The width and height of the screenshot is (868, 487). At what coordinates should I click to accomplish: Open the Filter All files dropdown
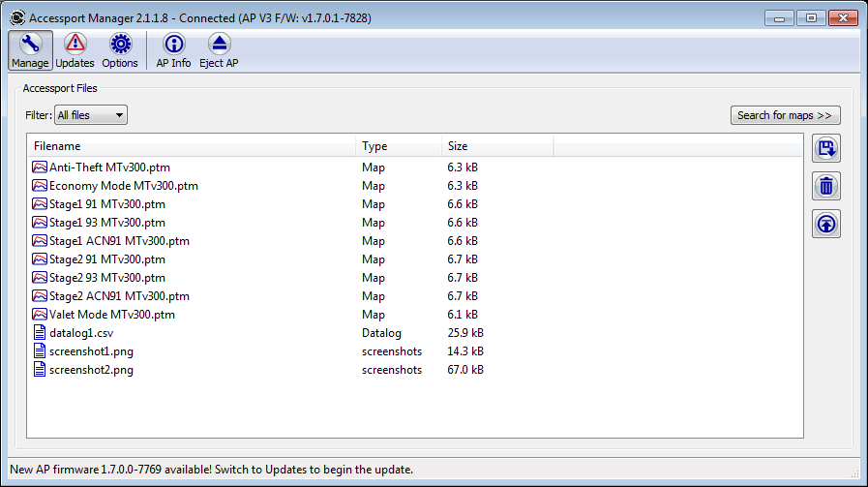click(91, 115)
